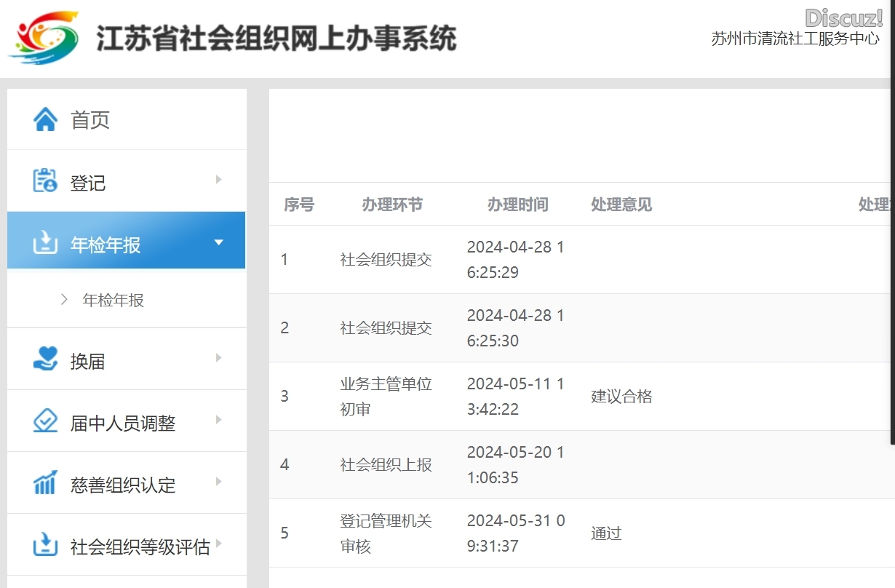Viewport: 895px width, 588px height.
Task: Click the 江苏省社会组织网上办事系统 title
Action: (277, 38)
